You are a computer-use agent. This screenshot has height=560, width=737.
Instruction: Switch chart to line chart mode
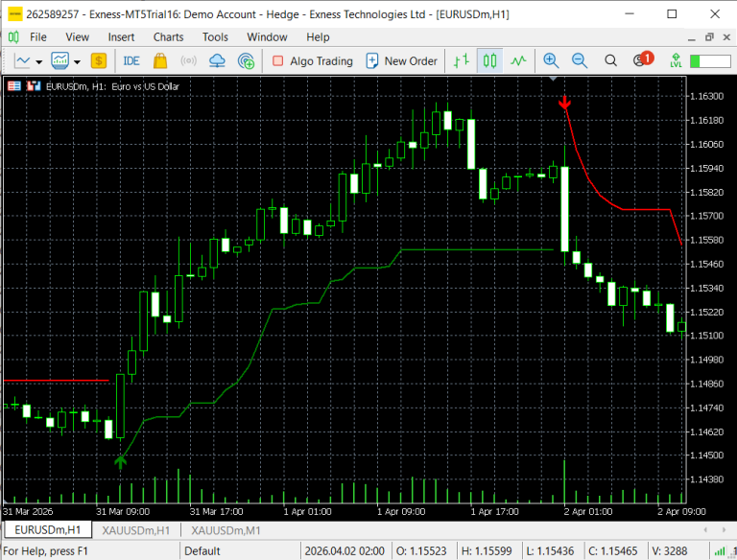518,61
